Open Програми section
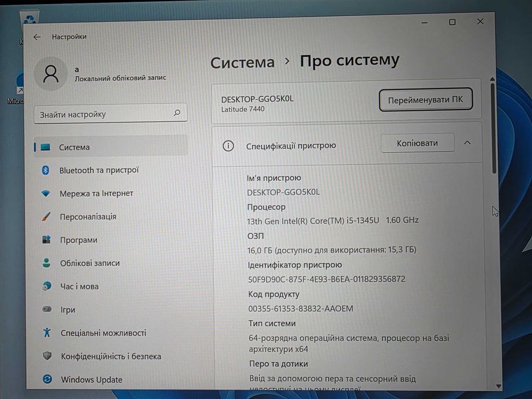 111,239
